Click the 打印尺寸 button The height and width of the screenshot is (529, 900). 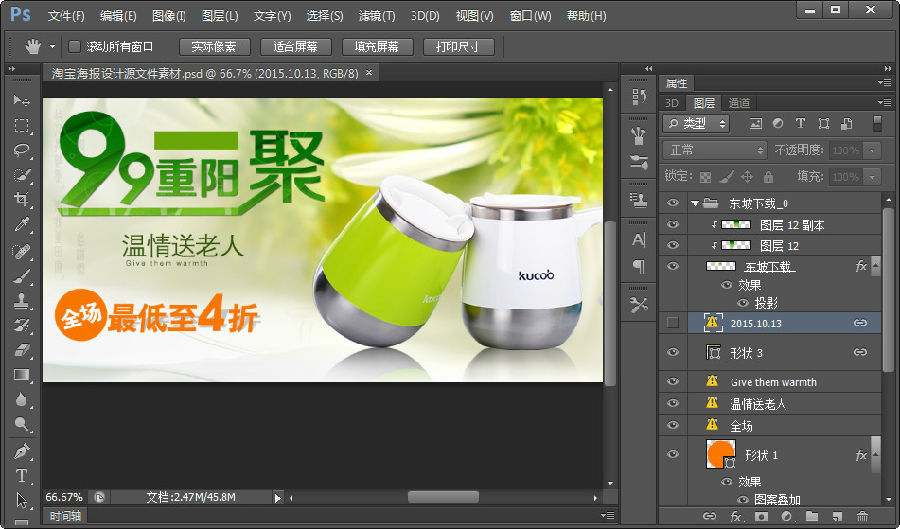point(458,46)
